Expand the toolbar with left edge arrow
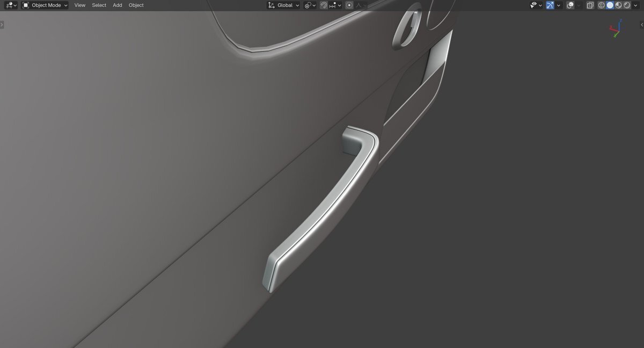Screen dimensions: 644x348 2,25
